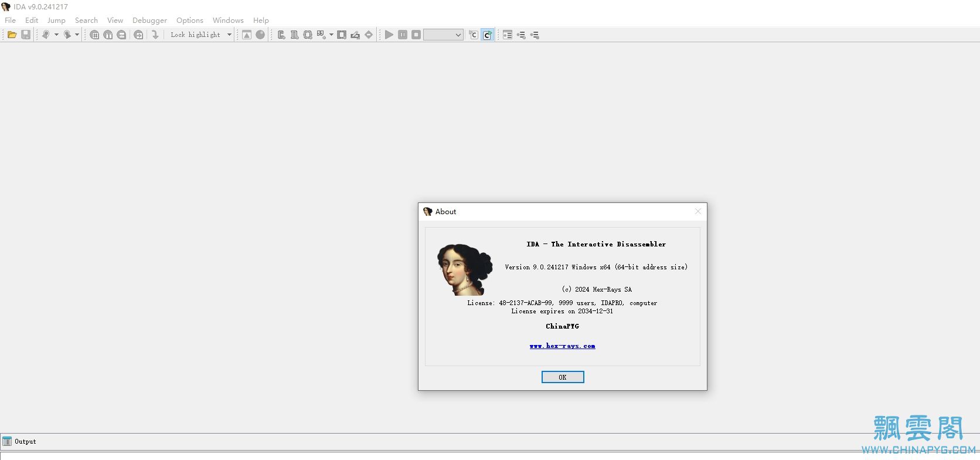
Task: Click the up-triangle box toolbar icon
Action: [247, 35]
